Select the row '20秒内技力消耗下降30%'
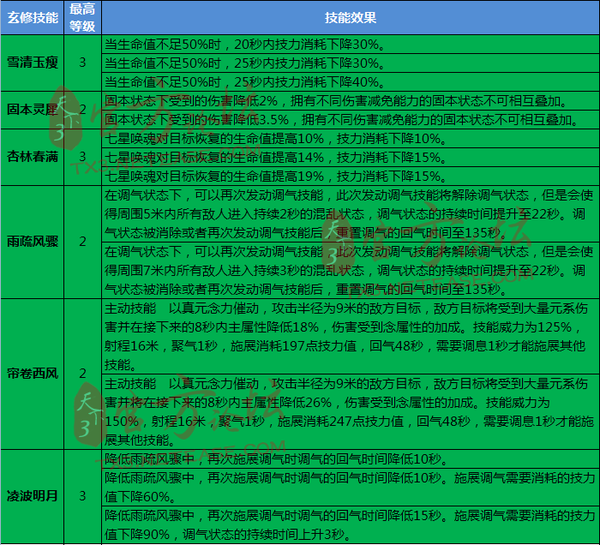The height and width of the screenshot is (545, 600). (351, 44)
